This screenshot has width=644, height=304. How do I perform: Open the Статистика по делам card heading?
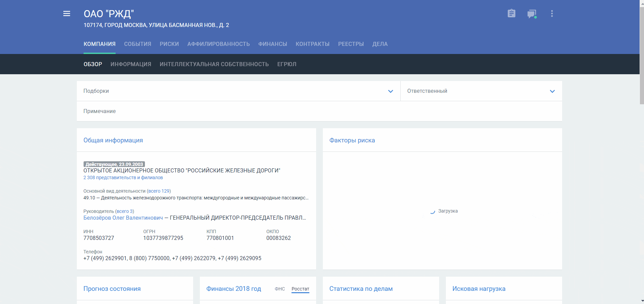point(361,289)
